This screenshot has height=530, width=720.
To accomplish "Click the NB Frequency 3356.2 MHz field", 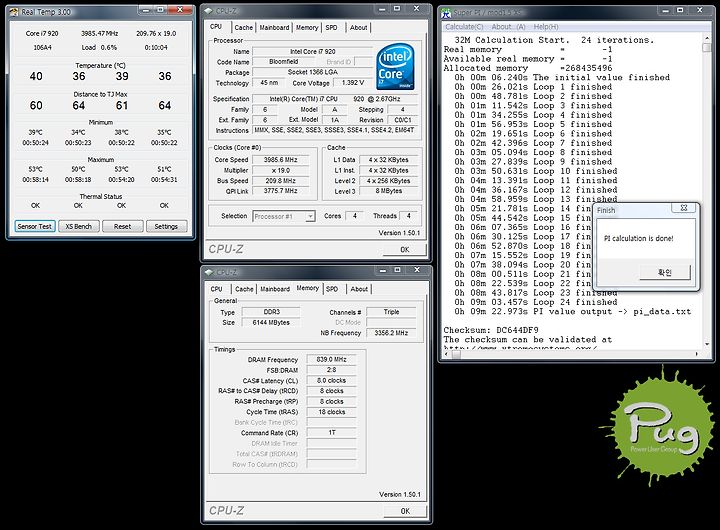I will pos(391,333).
